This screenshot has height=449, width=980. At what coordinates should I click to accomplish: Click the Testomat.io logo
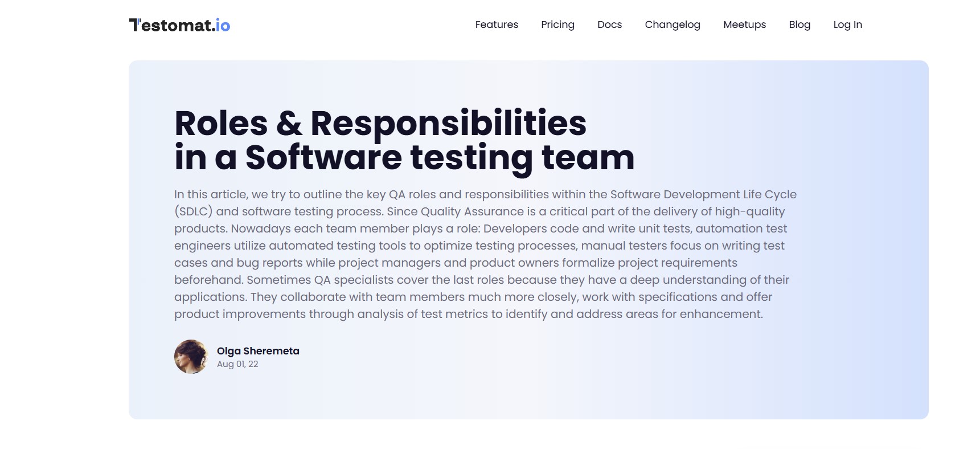(x=180, y=25)
